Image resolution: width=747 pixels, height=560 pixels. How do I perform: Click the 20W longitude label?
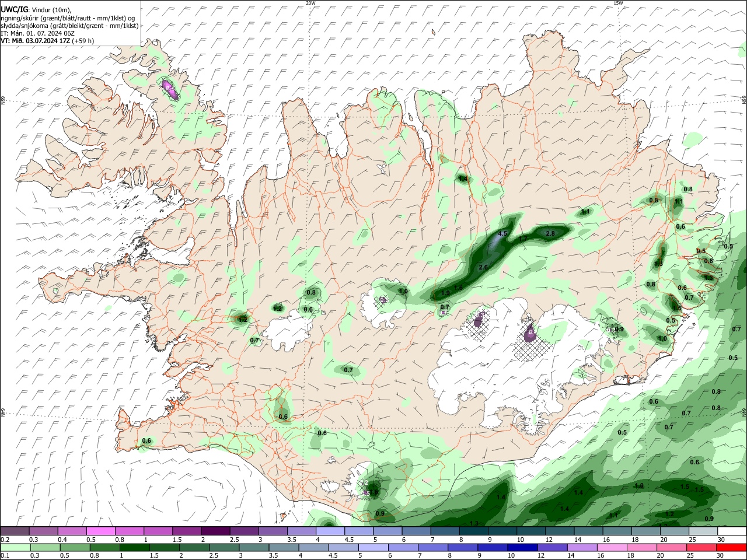click(x=310, y=3)
